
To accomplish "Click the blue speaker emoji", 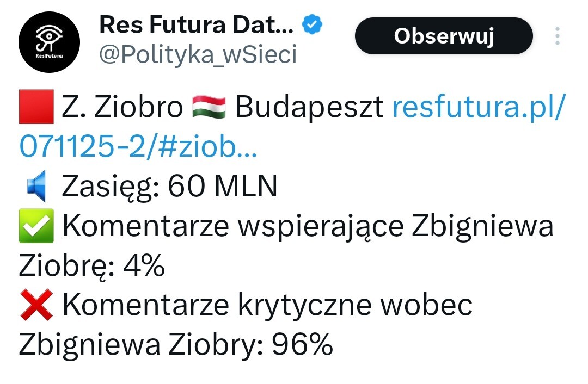I will (x=36, y=187).
